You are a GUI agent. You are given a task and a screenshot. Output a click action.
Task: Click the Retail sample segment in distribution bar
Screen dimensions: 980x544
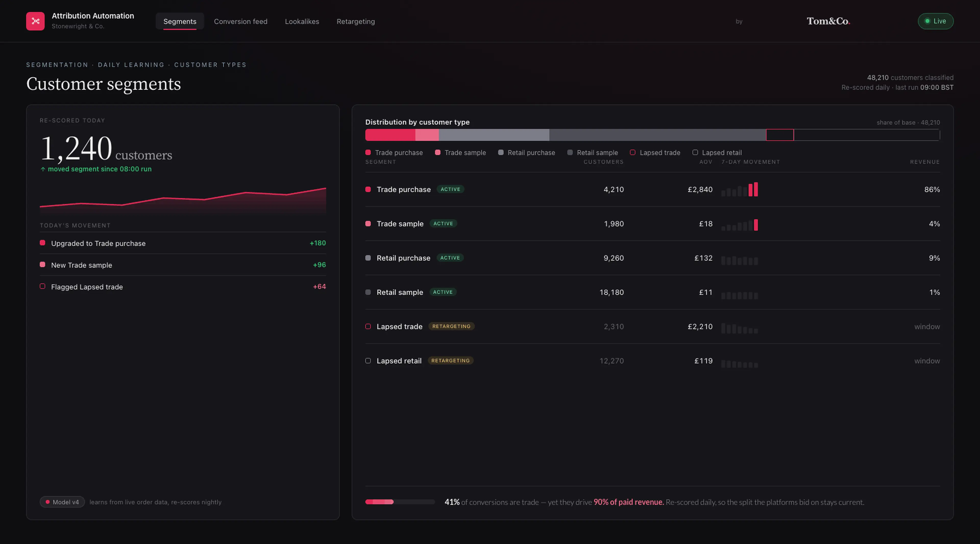click(x=657, y=135)
